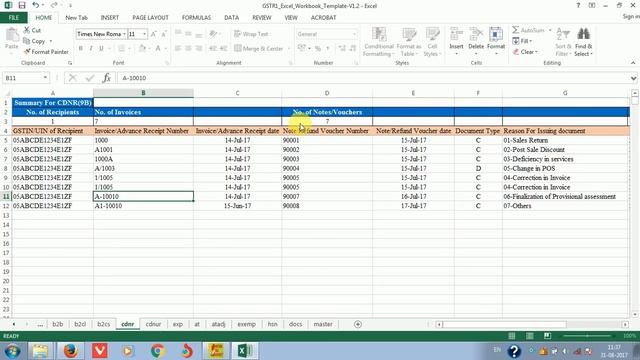Open the cdnur worksheet tab
This screenshot has width=640, height=360.
[153, 324]
